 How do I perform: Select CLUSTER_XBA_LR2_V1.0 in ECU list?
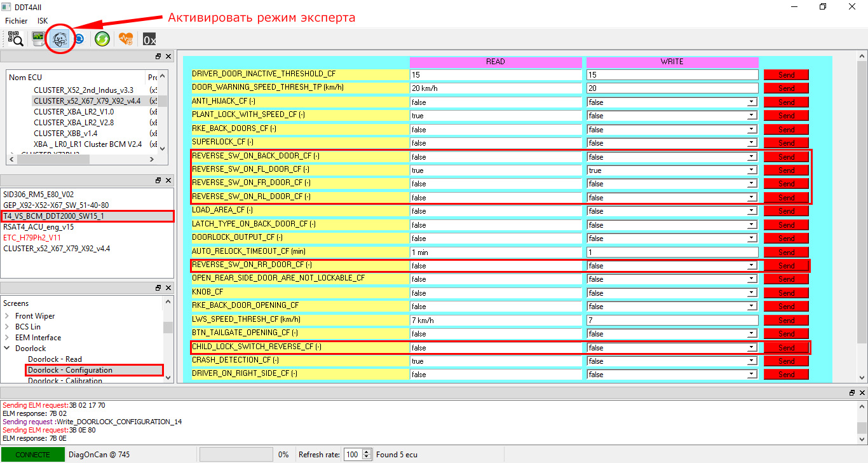pyautogui.click(x=74, y=111)
